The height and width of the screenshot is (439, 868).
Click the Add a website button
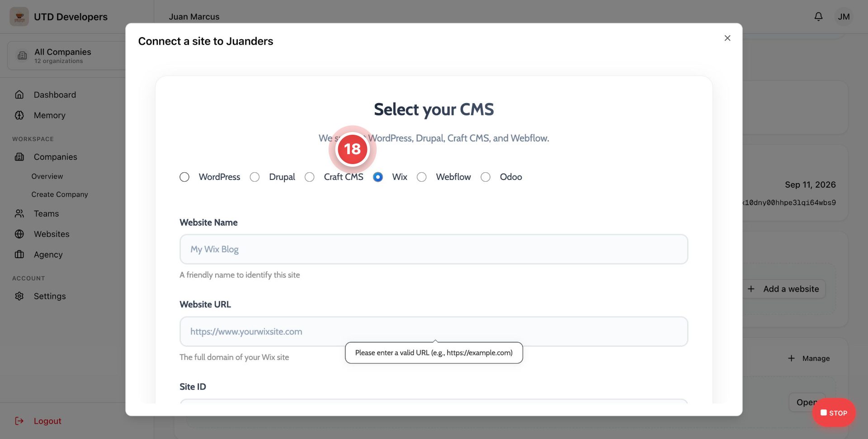click(x=783, y=289)
